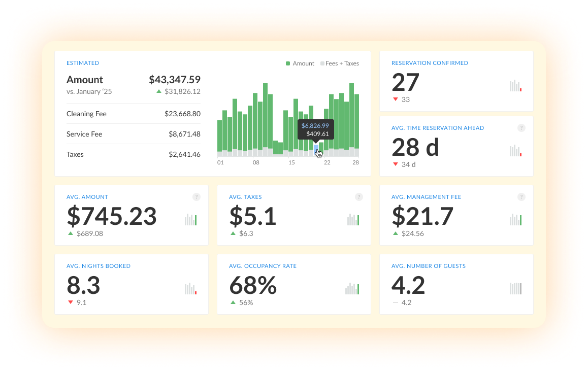Viewport: 588px width, 371px height.
Task: Open help info for Avg. Time Reservation Ahead
Action: [x=521, y=128]
